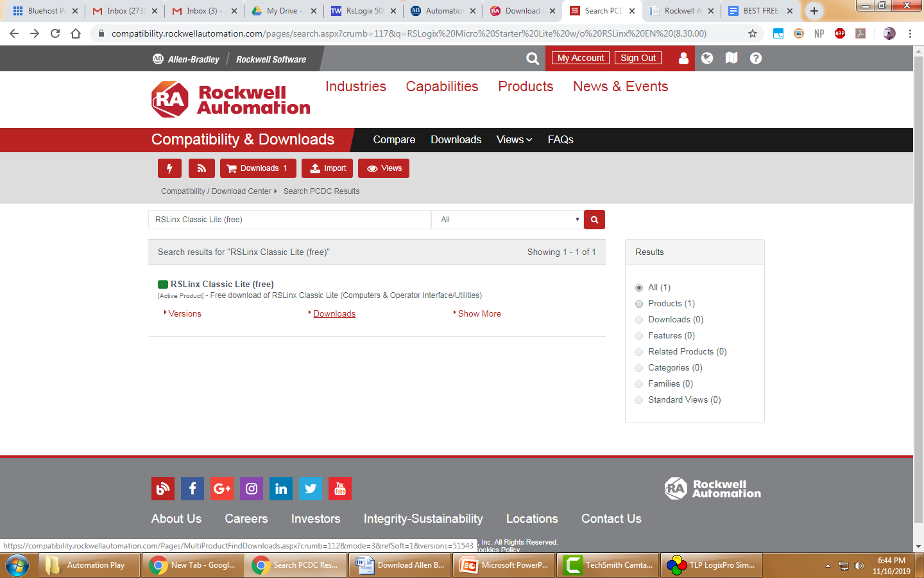Open the News & Events menu
Viewport: 924px width, 578px height.
tap(620, 87)
